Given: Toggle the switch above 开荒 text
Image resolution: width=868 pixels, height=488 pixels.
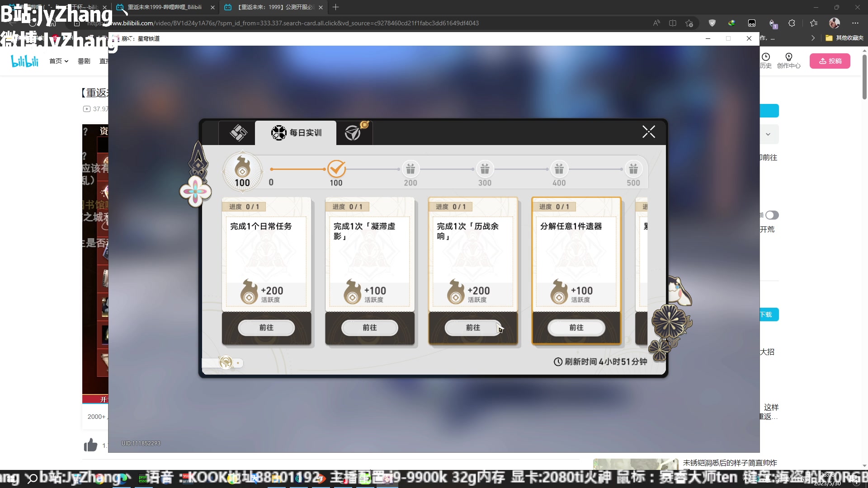Looking at the screenshot, I should 772,215.
